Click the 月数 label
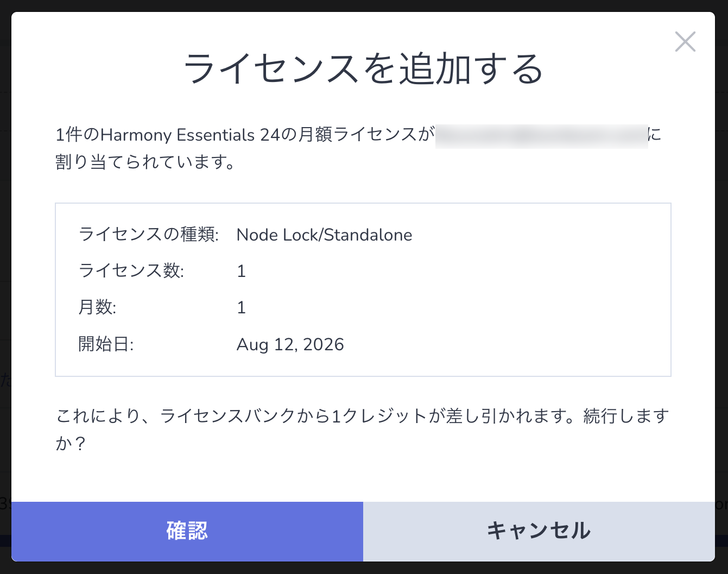The image size is (728, 574). tap(97, 307)
